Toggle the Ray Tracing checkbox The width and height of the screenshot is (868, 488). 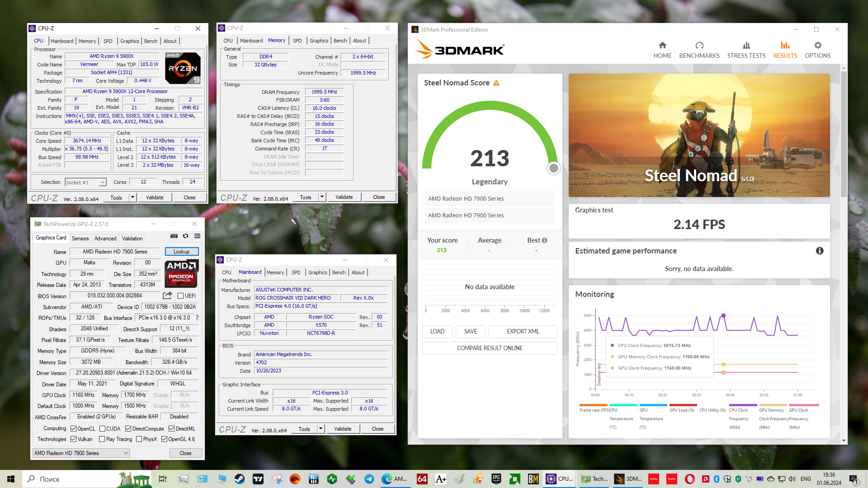[x=102, y=439]
